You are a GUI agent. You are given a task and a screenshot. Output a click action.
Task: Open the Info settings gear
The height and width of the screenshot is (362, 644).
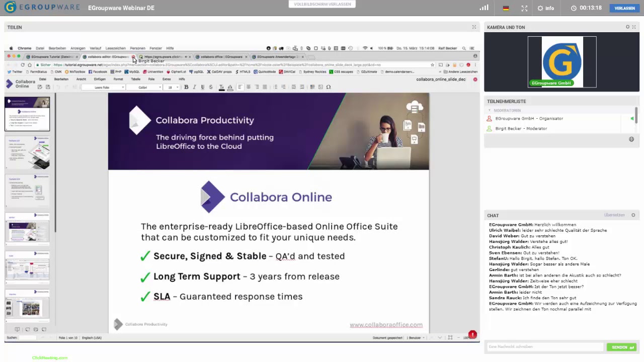(545, 8)
